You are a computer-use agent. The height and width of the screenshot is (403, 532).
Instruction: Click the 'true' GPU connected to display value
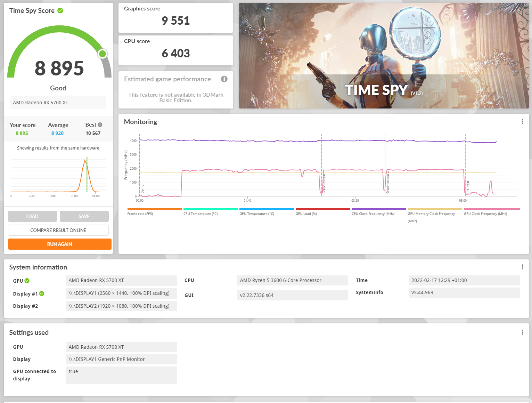tap(121, 375)
